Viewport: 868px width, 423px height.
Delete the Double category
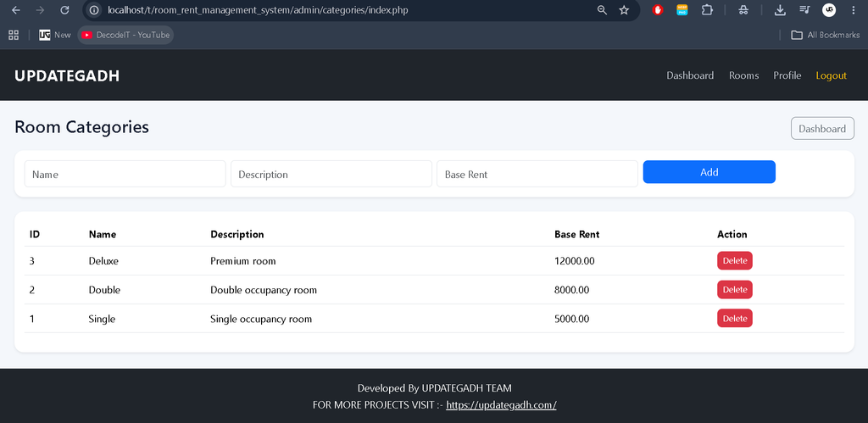tap(735, 289)
